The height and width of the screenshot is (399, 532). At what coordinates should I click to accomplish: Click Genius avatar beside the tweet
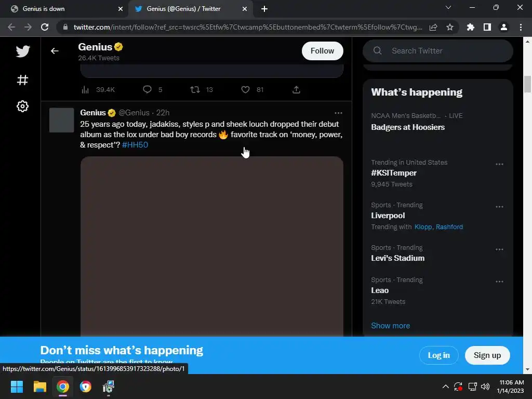pyautogui.click(x=61, y=120)
